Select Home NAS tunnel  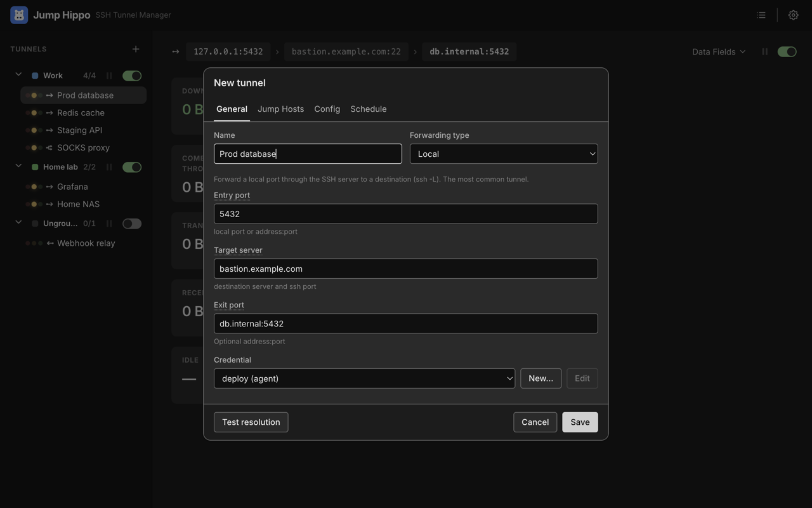point(84,204)
